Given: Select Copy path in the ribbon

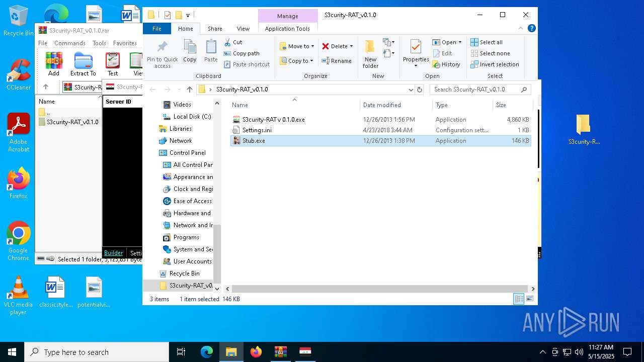Looking at the screenshot, I should [x=242, y=53].
